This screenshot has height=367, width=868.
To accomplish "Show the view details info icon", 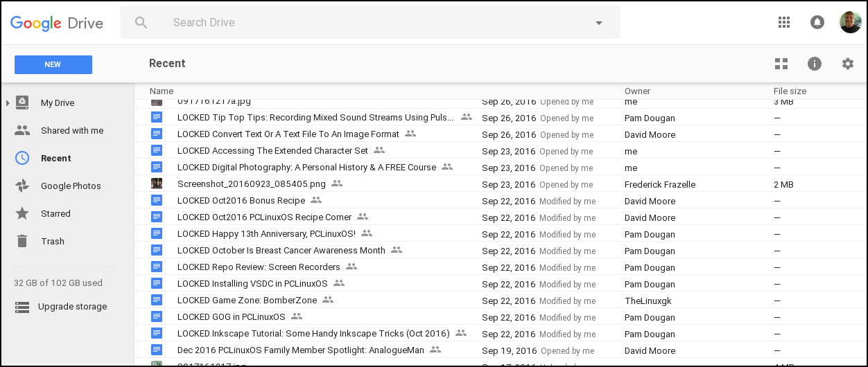I will tap(815, 64).
